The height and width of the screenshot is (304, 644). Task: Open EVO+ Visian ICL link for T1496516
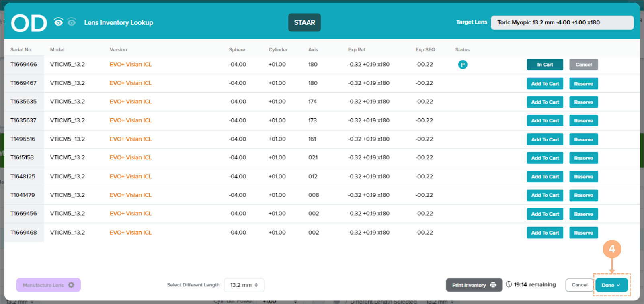click(x=131, y=139)
